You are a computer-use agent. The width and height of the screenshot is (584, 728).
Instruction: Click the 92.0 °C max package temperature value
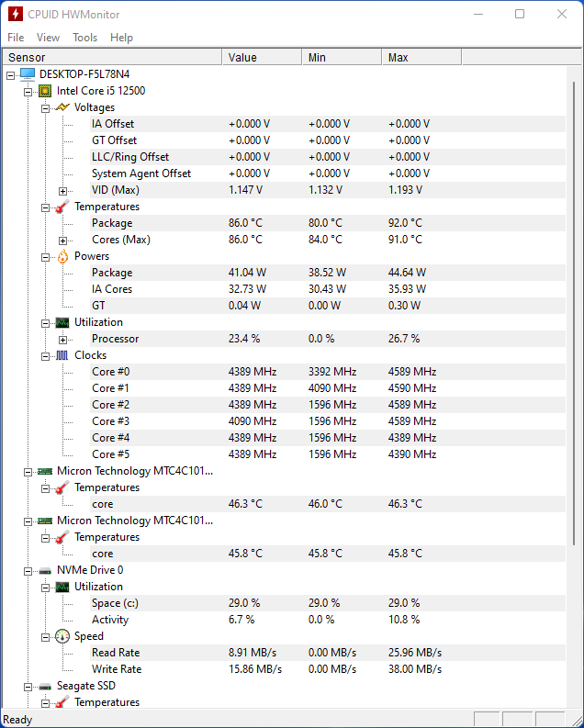pyautogui.click(x=405, y=223)
